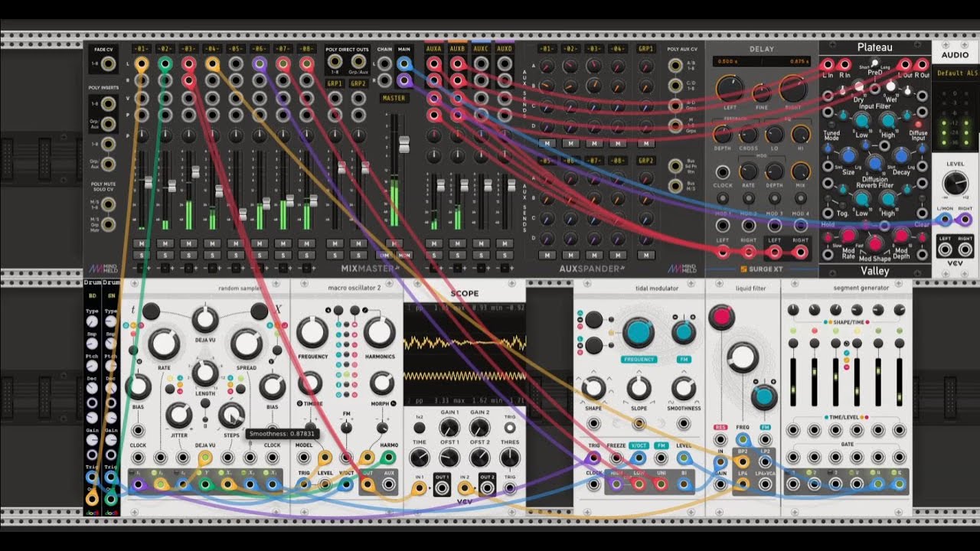Click the tidal modulator FREEZE jack
This screenshot has height=551, width=980.
[616, 458]
